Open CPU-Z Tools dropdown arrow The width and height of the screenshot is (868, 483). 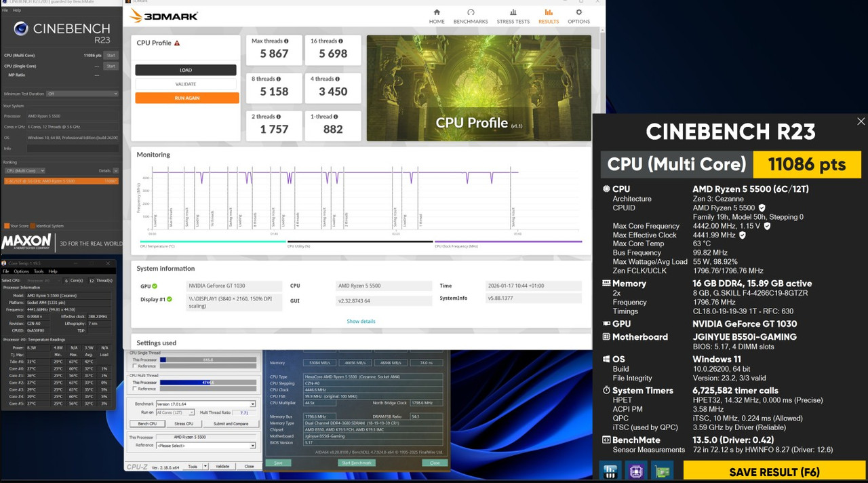tap(205, 467)
